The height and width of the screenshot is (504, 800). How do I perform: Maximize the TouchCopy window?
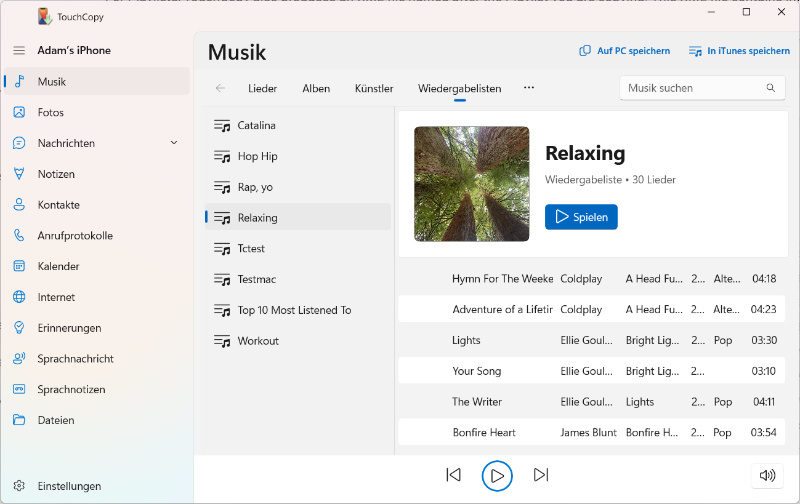(x=746, y=12)
